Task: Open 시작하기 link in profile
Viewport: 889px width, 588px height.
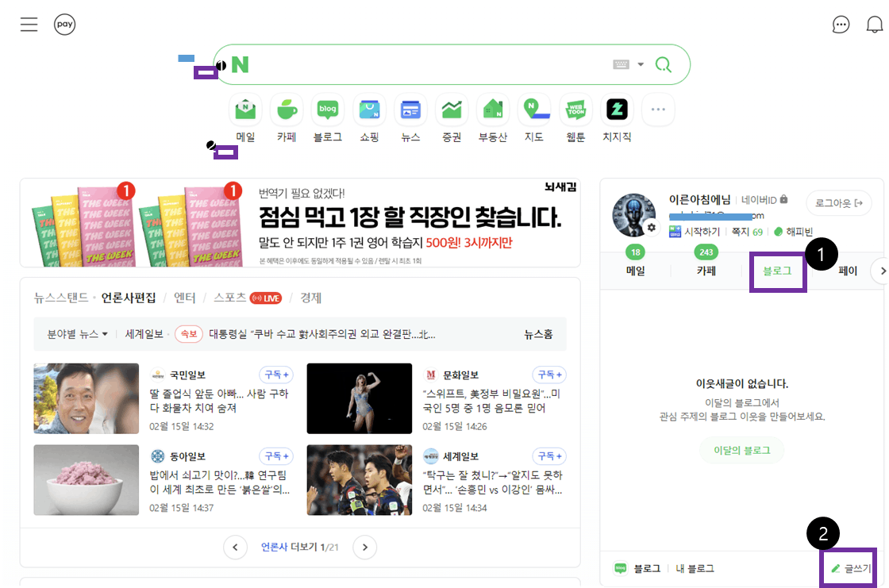Action: (x=695, y=232)
